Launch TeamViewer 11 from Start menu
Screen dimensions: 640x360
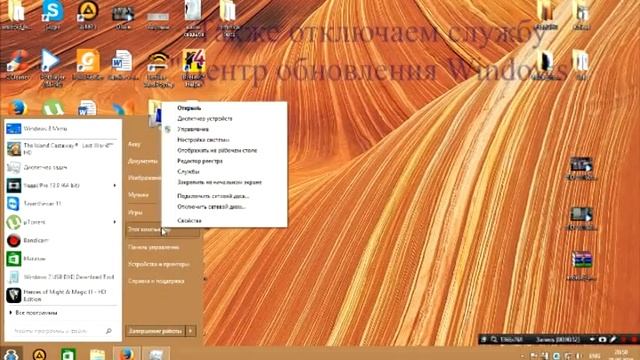click(x=62, y=204)
